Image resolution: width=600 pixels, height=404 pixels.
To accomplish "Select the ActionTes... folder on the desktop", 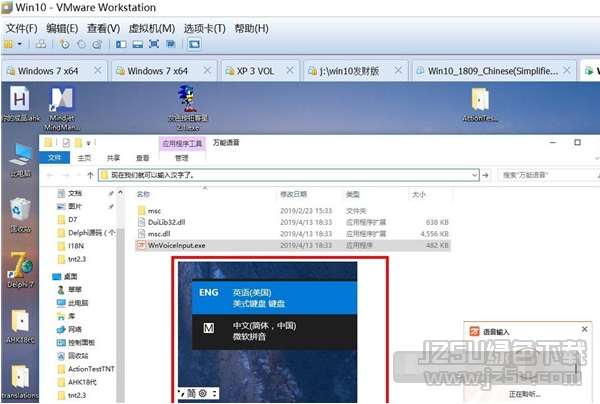I will (x=480, y=104).
